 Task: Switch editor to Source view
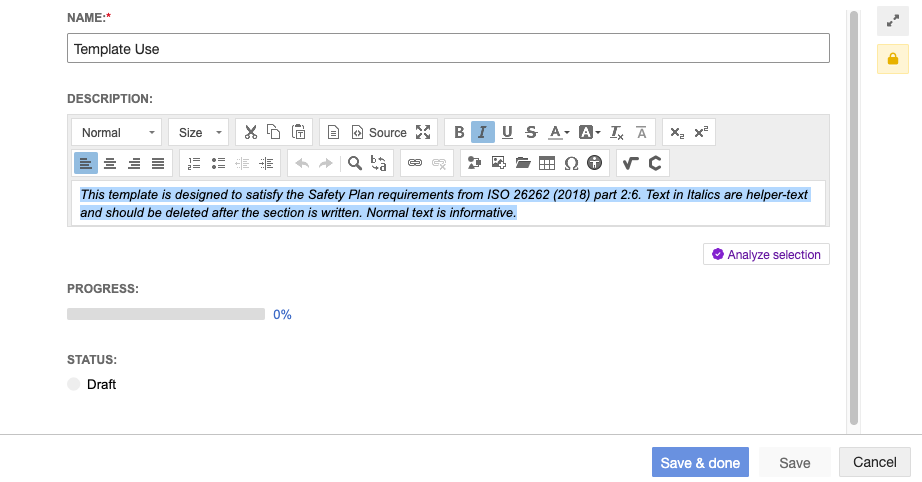[379, 132]
